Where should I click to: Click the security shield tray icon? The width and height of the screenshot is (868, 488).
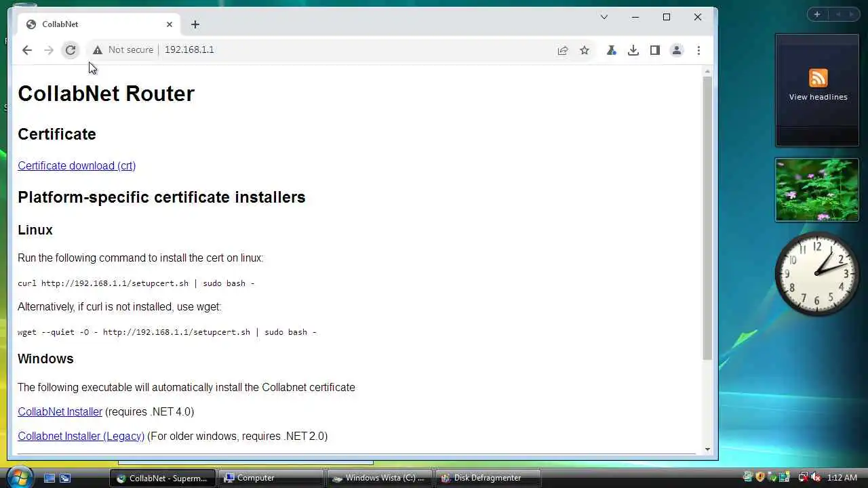760,478
